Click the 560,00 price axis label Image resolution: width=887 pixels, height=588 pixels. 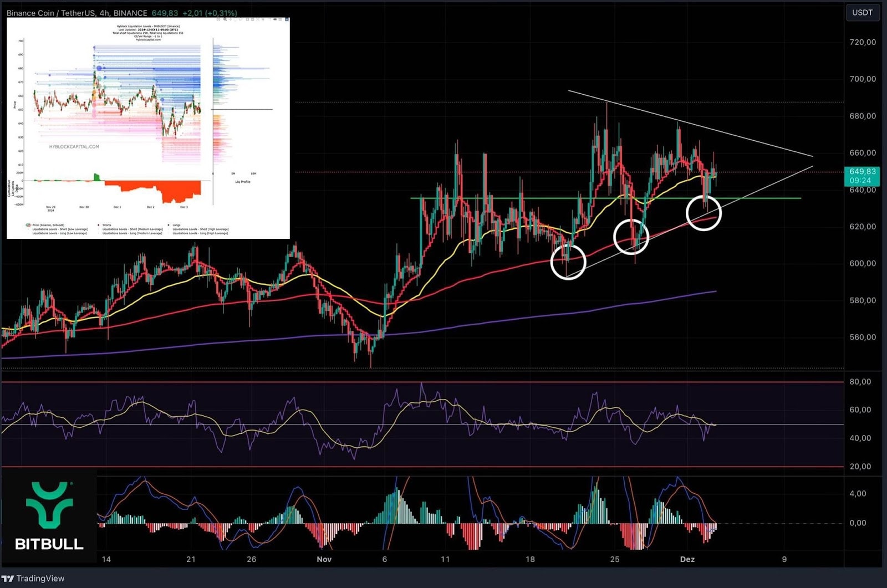(863, 337)
